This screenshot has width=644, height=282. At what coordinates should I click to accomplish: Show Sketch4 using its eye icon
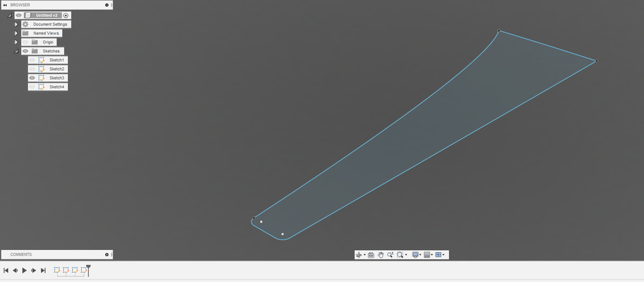pyautogui.click(x=32, y=87)
